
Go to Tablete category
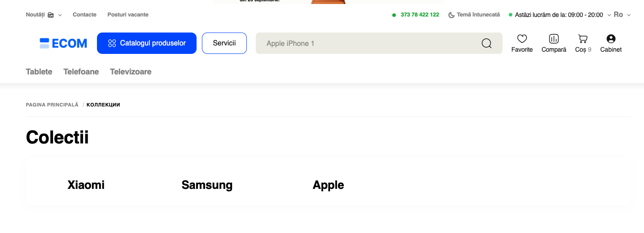pyautogui.click(x=39, y=72)
